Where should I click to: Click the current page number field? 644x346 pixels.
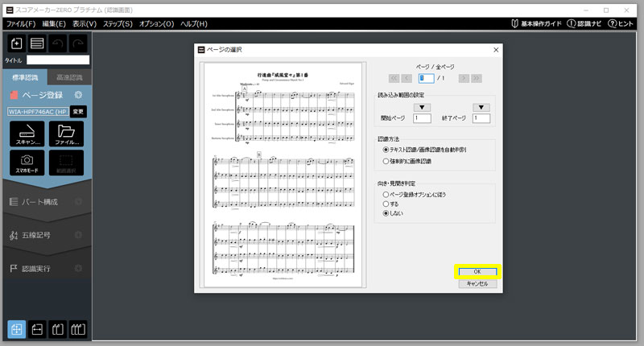click(427, 78)
